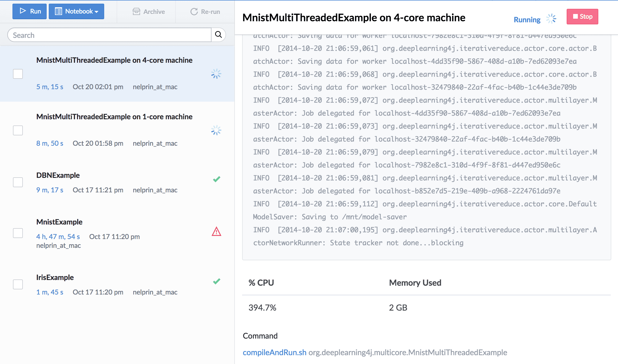Select the IrisExample run title
Screen dimensions: 618x364
point(55,277)
